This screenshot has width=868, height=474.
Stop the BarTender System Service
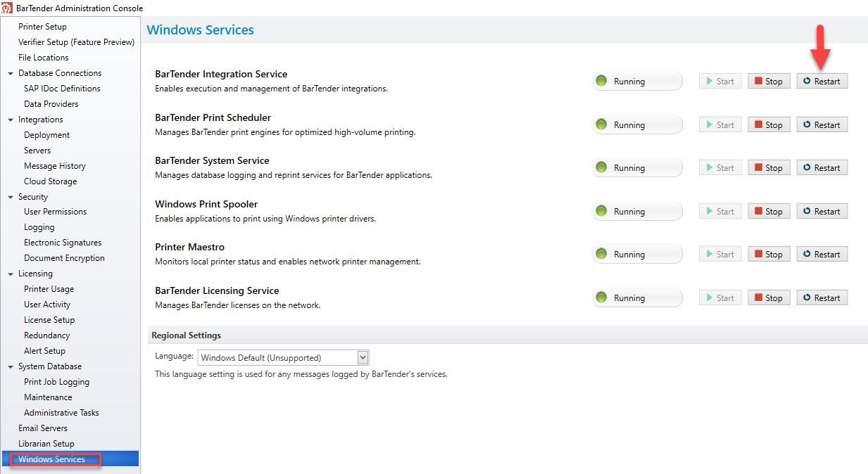(769, 168)
